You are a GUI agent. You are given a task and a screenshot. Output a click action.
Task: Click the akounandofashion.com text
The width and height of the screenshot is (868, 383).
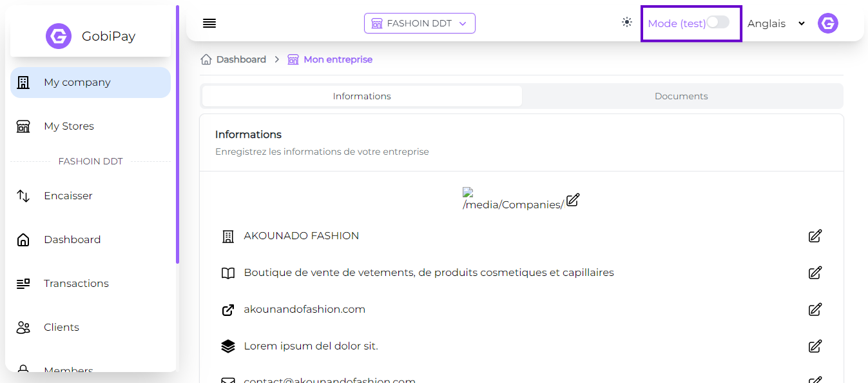click(304, 309)
